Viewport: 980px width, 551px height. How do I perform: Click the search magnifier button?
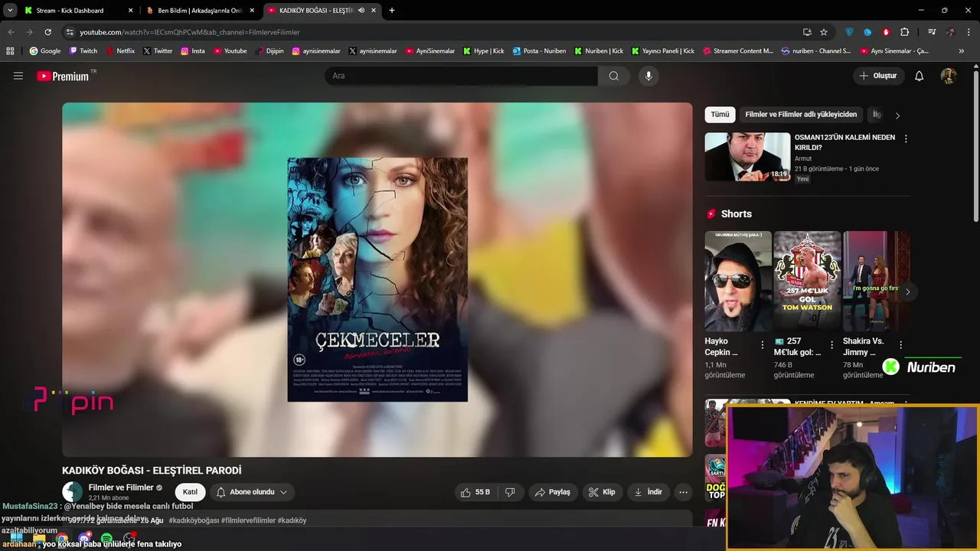[614, 76]
